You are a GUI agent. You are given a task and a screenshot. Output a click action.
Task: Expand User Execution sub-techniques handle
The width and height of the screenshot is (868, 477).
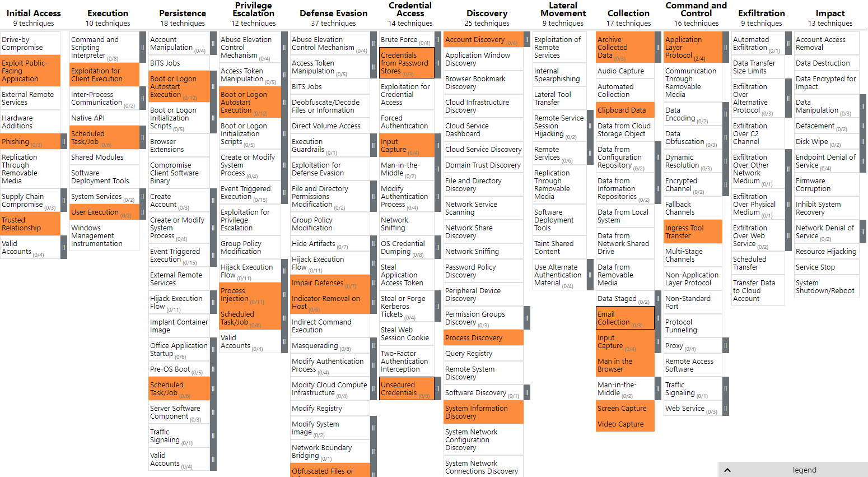[x=142, y=212]
